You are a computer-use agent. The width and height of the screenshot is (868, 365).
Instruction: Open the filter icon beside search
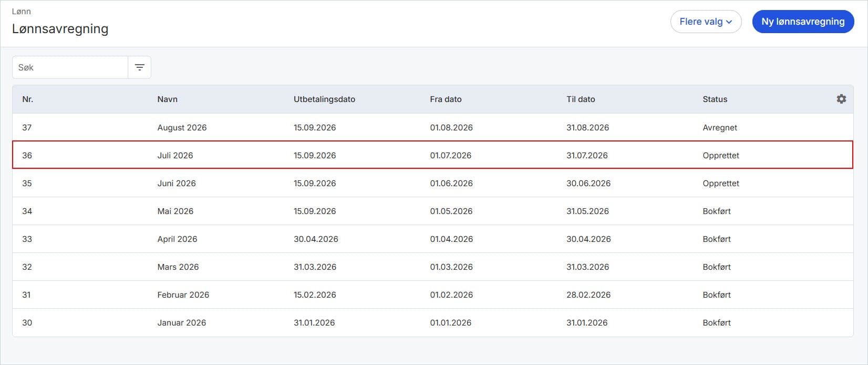click(x=139, y=67)
